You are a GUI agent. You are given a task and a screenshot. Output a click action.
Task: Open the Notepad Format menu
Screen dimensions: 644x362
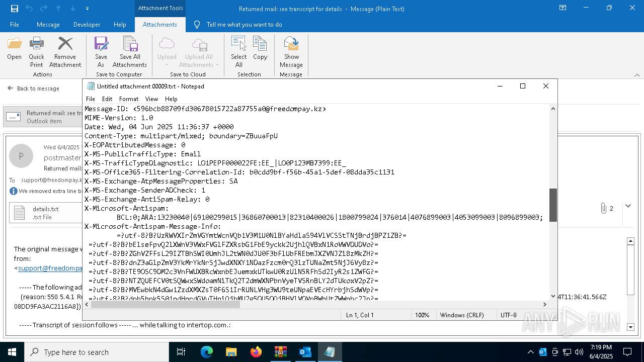(x=129, y=99)
